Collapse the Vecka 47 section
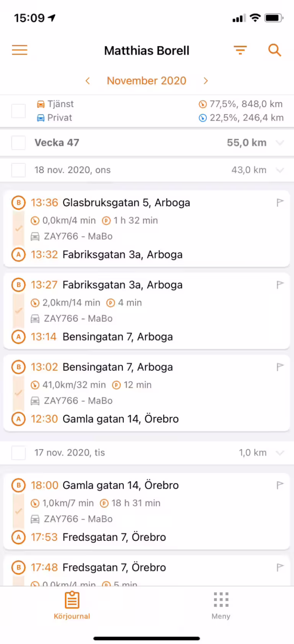The width and height of the screenshot is (294, 644). (280, 143)
